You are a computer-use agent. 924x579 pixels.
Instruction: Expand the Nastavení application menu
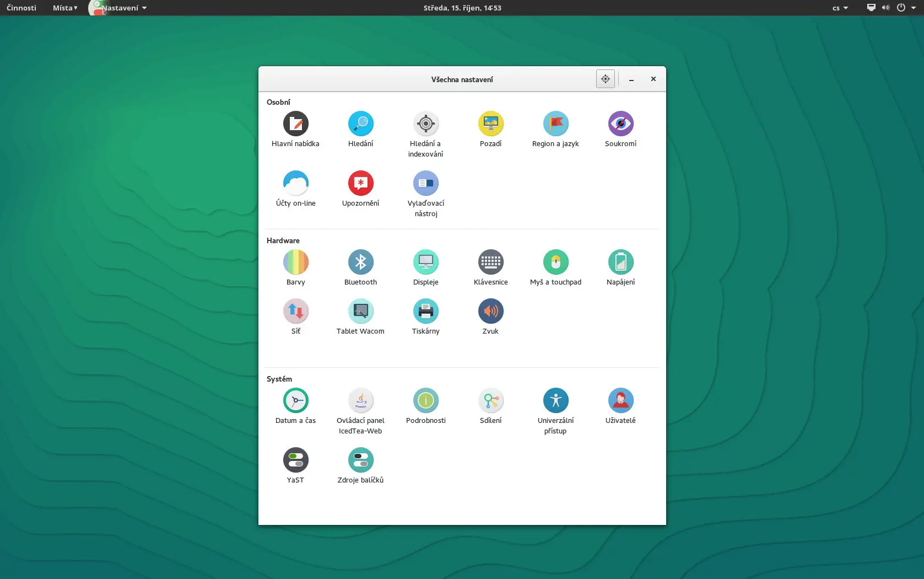pyautogui.click(x=119, y=8)
